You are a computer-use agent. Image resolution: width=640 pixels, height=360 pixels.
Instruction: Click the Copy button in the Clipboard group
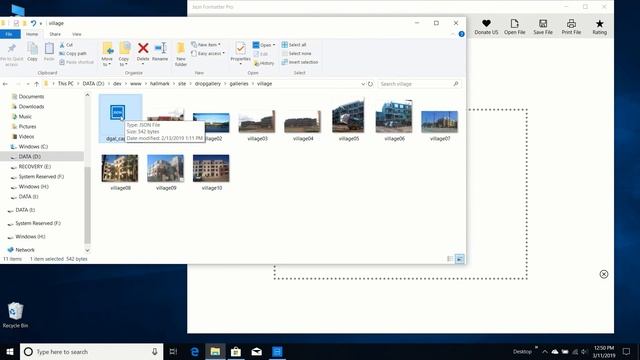pos(32,51)
